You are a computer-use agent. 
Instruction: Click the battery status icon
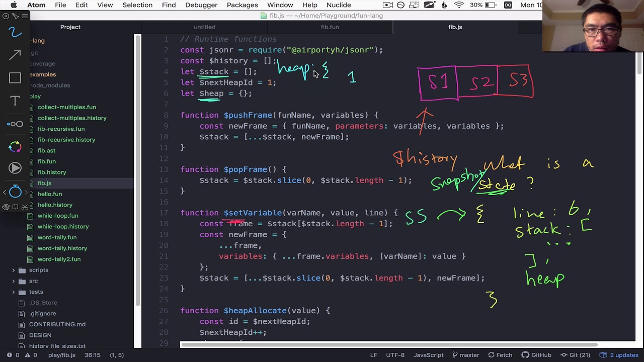coord(490,5)
